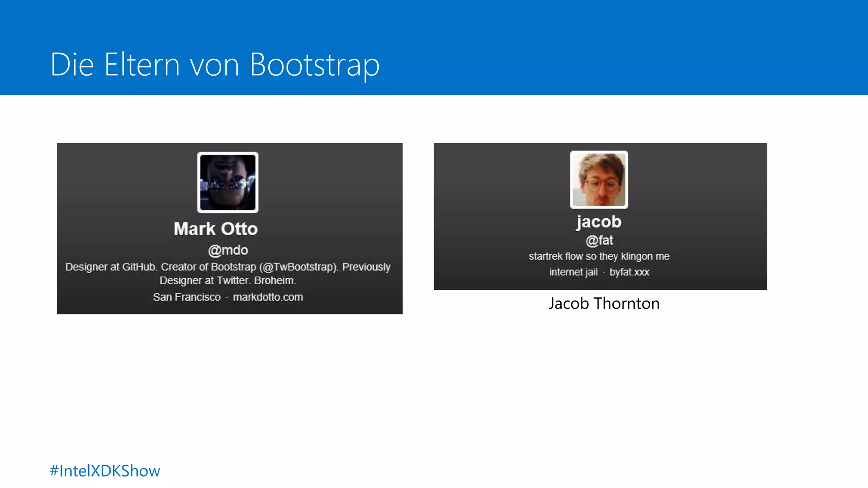Click jacob's profile photo
Screen dimensions: 868x488
pos(599,180)
